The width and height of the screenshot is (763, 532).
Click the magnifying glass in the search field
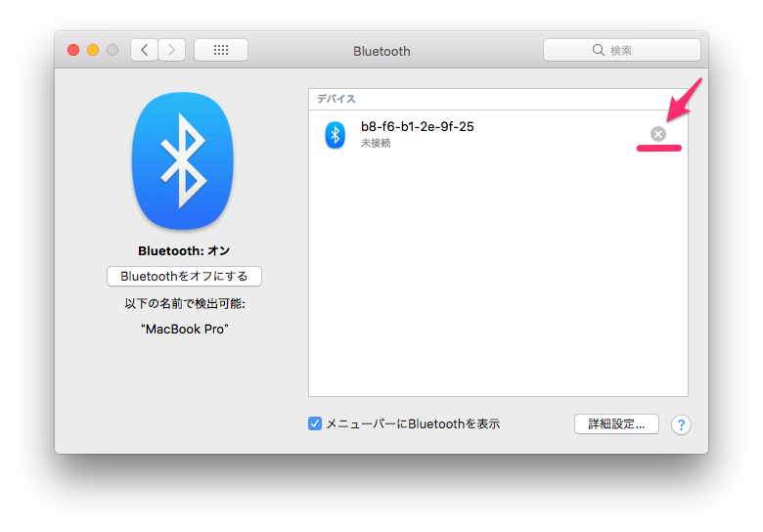click(599, 50)
